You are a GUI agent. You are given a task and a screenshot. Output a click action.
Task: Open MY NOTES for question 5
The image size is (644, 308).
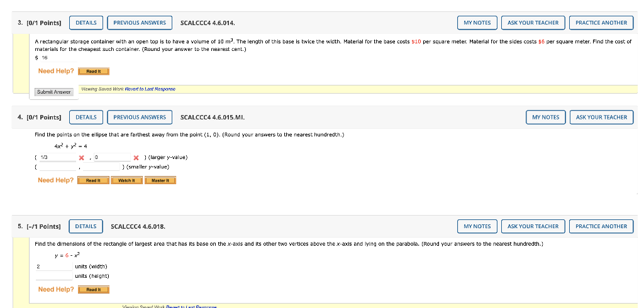coord(477,226)
